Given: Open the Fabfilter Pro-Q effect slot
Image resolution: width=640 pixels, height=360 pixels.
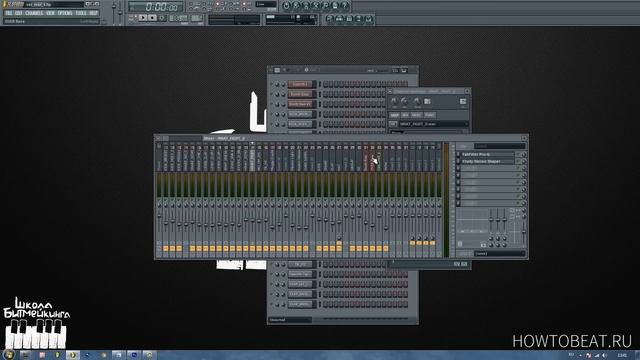Looking at the screenshot, I should [x=488, y=154].
